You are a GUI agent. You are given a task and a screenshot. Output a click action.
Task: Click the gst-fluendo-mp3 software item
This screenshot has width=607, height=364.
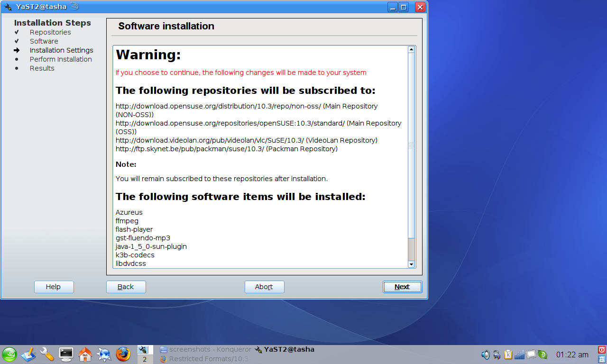coord(143,238)
